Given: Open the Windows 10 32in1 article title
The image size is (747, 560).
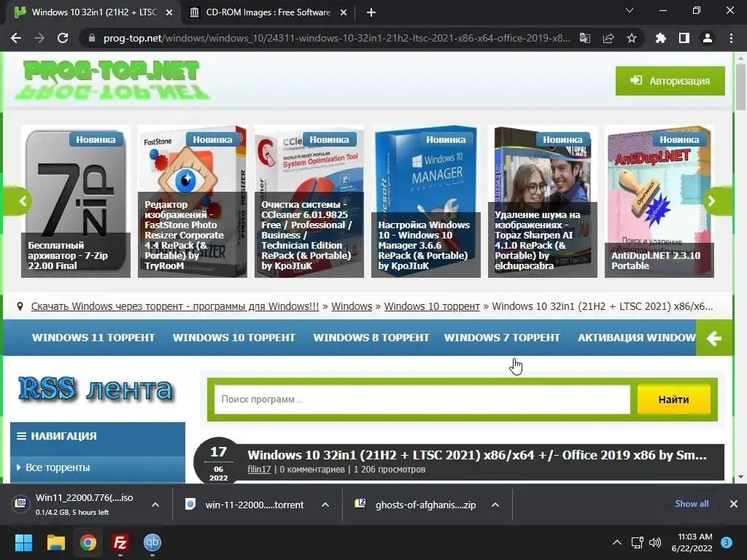Looking at the screenshot, I should coord(477,455).
